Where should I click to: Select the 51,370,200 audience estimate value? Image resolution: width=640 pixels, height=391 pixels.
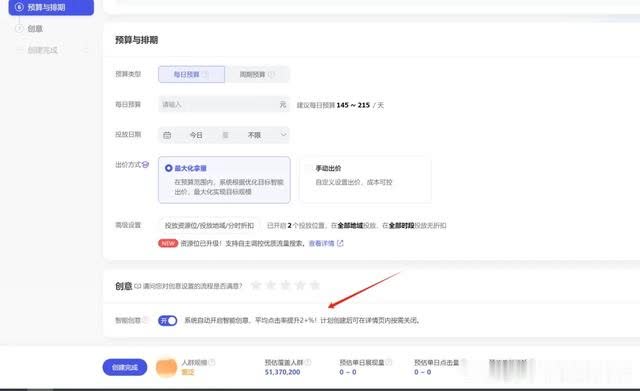(x=282, y=372)
